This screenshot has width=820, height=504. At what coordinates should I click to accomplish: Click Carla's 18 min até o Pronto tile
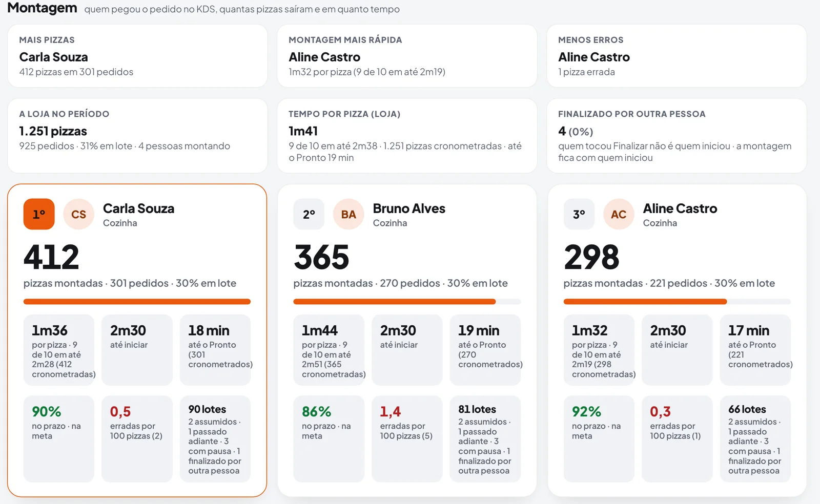[215, 350]
